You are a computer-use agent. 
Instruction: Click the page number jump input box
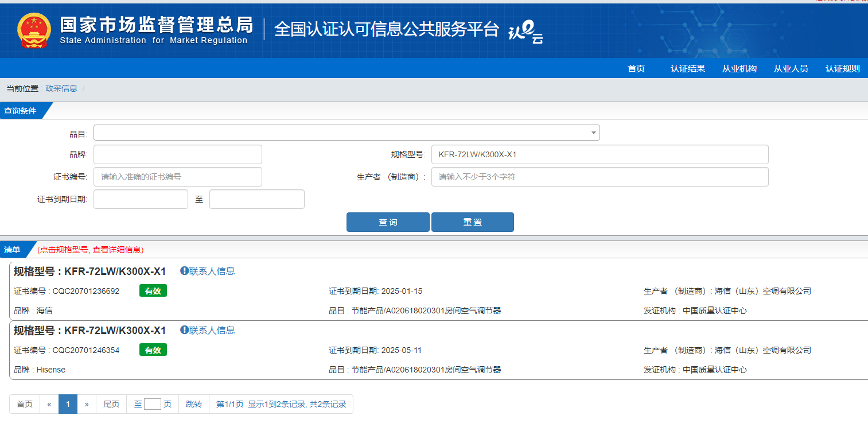(153, 404)
